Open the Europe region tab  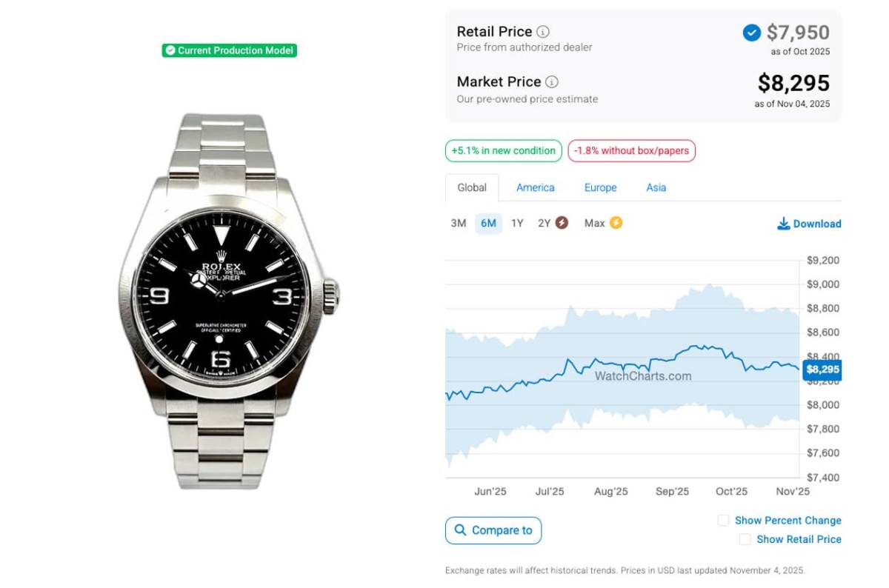coord(600,188)
